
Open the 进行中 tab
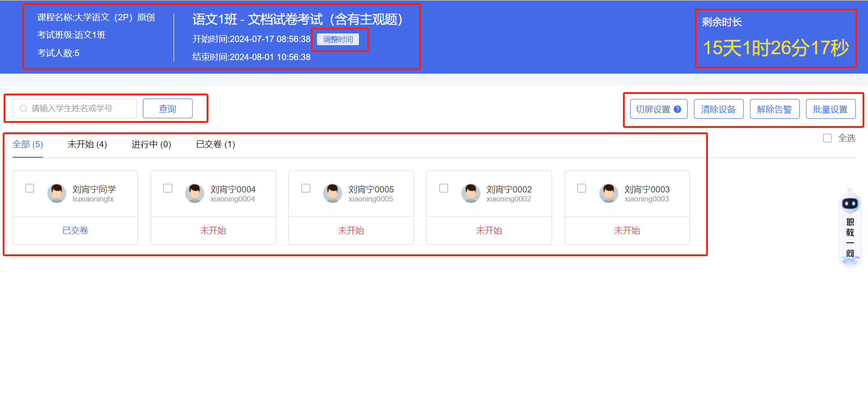point(151,144)
